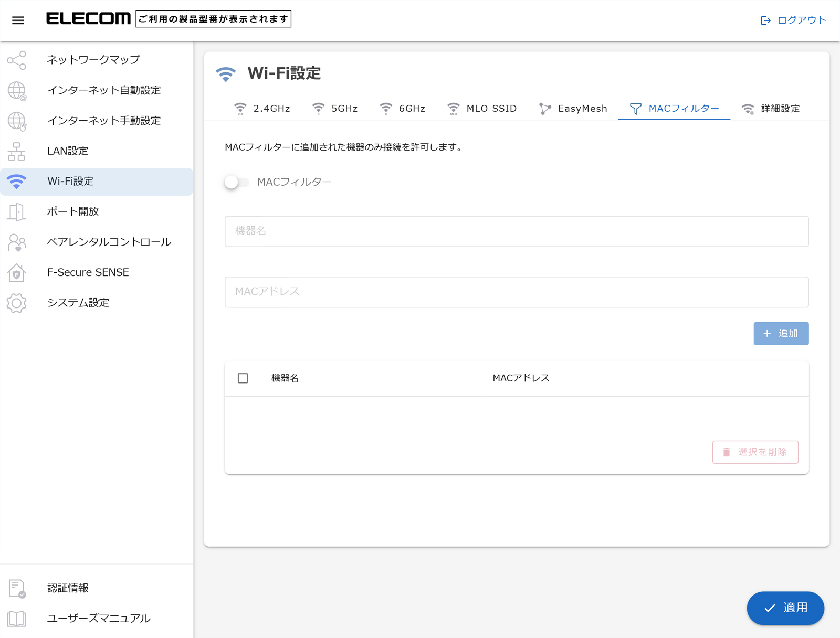Click the LAN設定 network icon
The height and width of the screenshot is (638, 840).
point(17,152)
